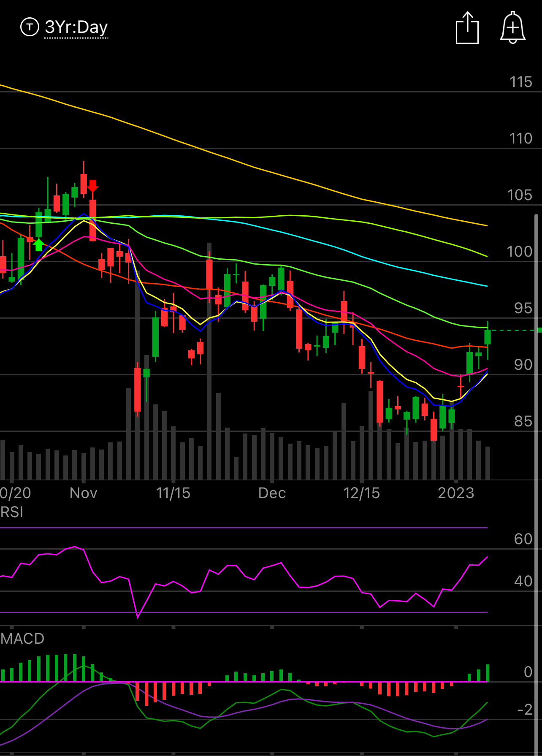The width and height of the screenshot is (542, 756).
Task: Tap the green current-price marker on axis
Action: [539, 330]
